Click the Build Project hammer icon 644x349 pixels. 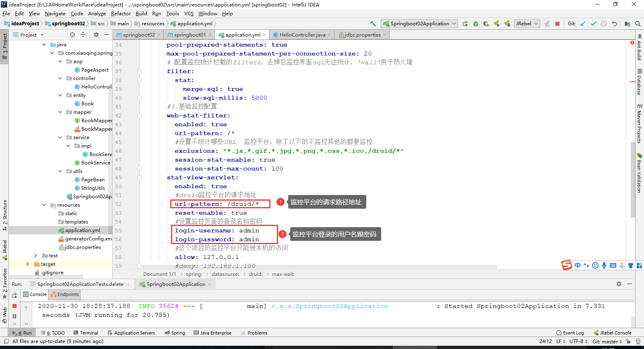[373, 24]
